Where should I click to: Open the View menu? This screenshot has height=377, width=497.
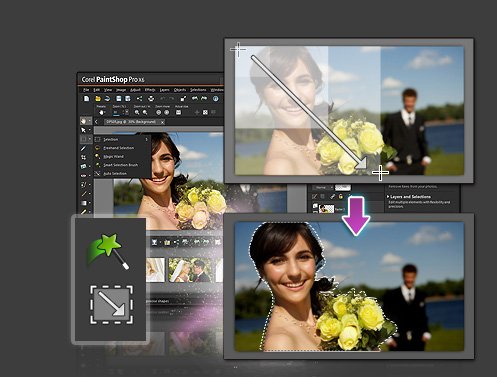click(x=108, y=90)
